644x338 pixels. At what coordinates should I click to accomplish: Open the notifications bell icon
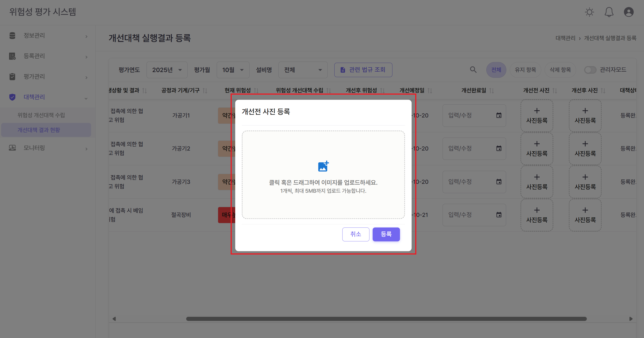click(x=609, y=12)
